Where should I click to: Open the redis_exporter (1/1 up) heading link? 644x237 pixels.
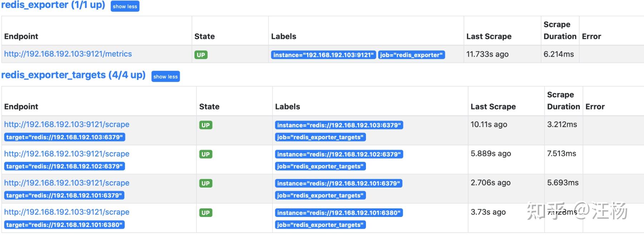point(53,5)
